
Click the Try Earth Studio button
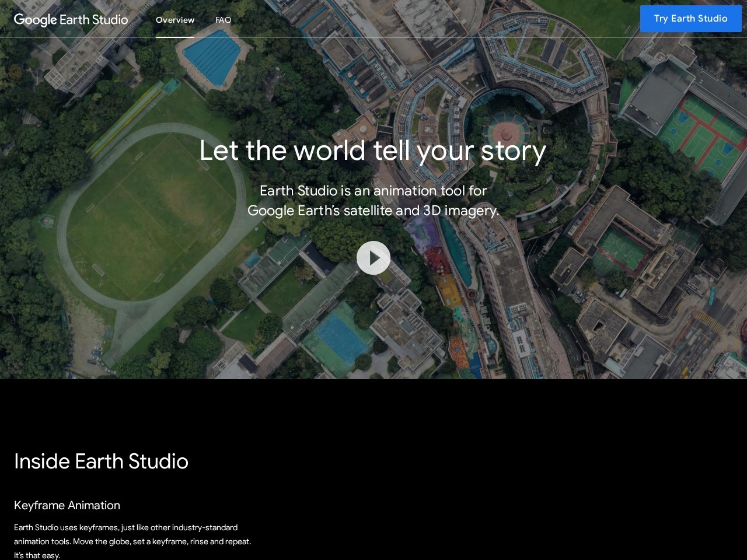pos(690,19)
